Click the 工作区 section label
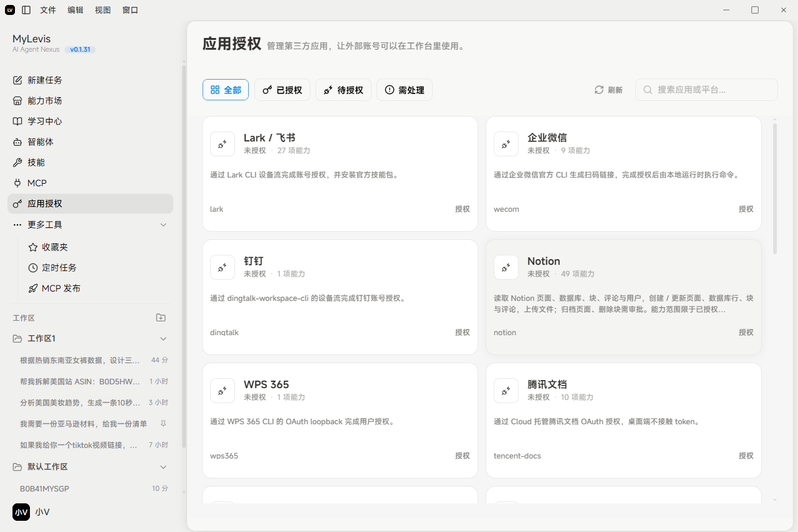The width and height of the screenshot is (798, 532). click(24, 318)
